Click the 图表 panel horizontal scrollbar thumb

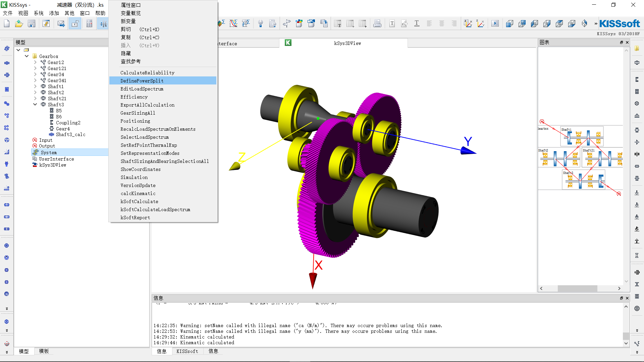[577, 288]
